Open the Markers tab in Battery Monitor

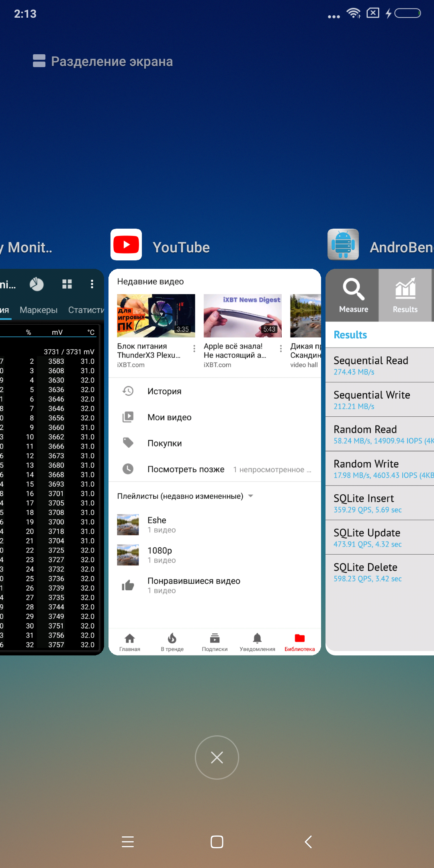click(39, 310)
